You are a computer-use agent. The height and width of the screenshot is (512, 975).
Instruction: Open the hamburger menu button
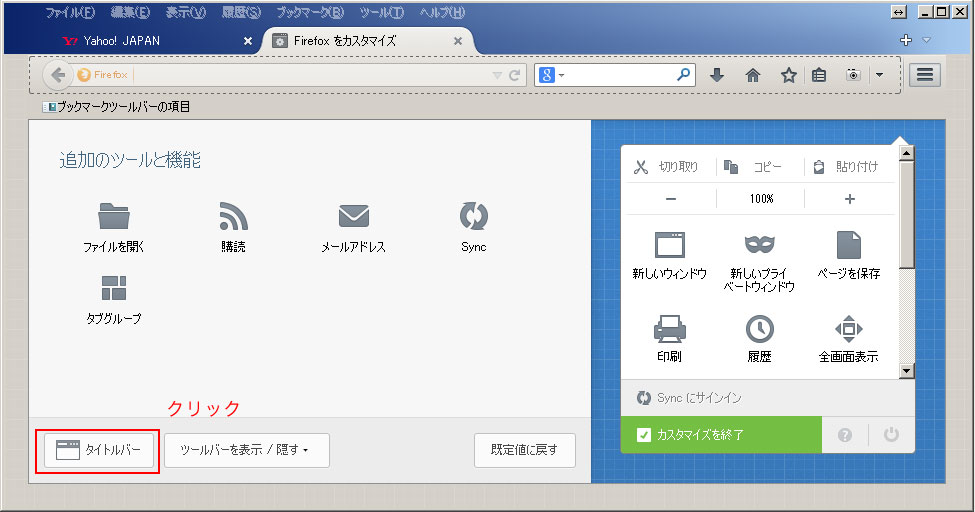[x=925, y=75]
